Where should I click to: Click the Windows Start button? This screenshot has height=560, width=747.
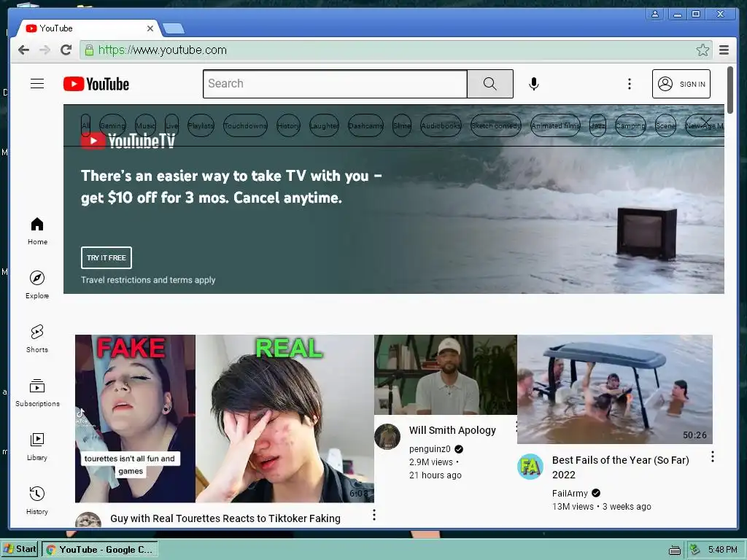[20, 549]
